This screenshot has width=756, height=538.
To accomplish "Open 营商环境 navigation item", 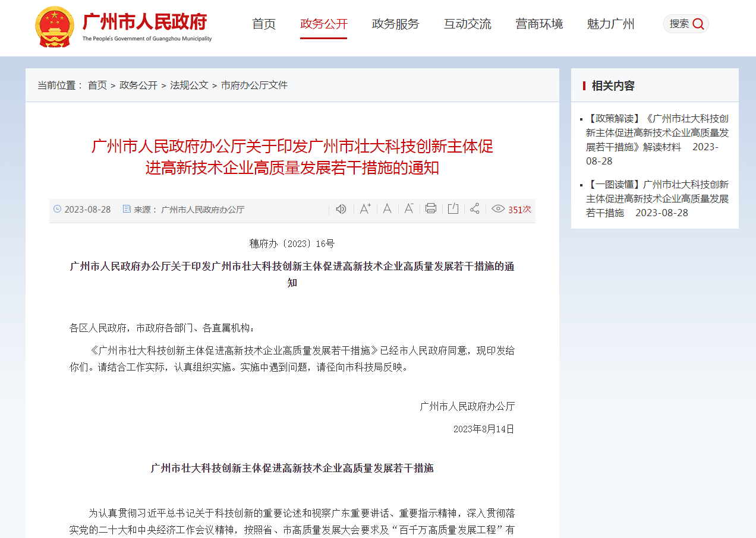I will tap(539, 24).
